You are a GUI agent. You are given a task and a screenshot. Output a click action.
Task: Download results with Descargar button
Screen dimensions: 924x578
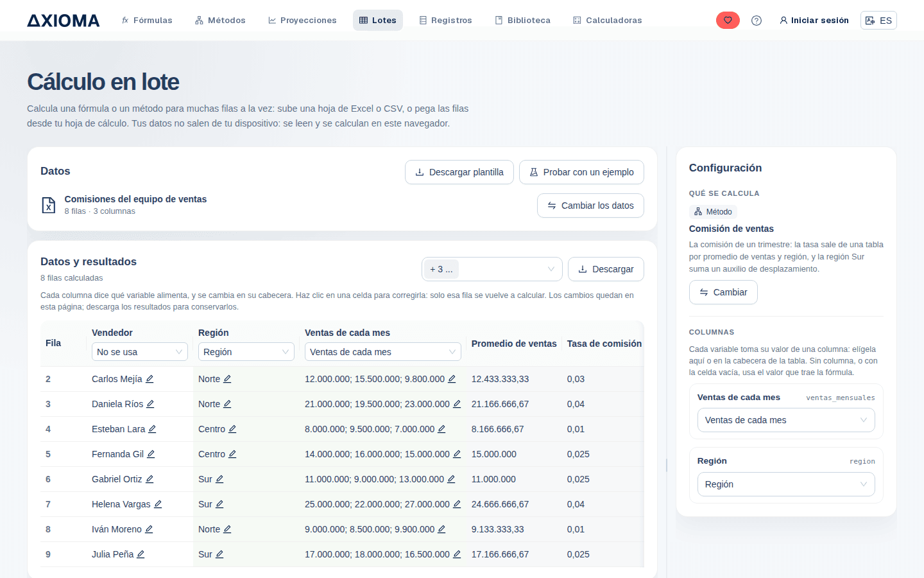[x=606, y=269]
